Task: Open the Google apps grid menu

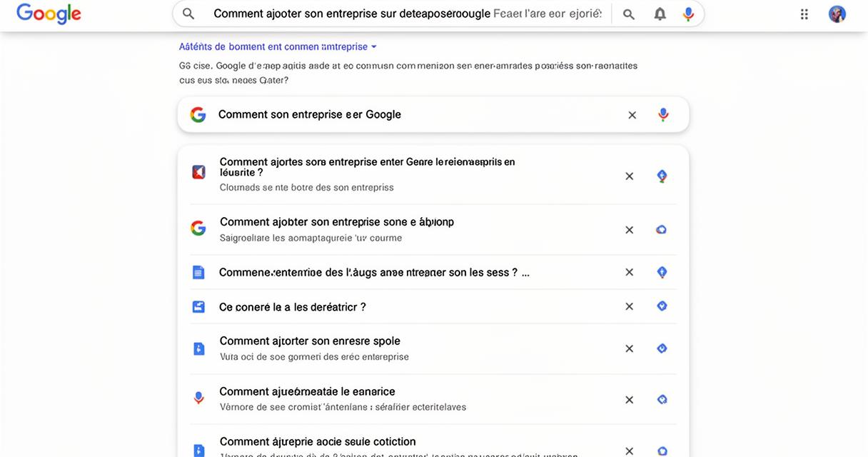Action: tap(804, 14)
